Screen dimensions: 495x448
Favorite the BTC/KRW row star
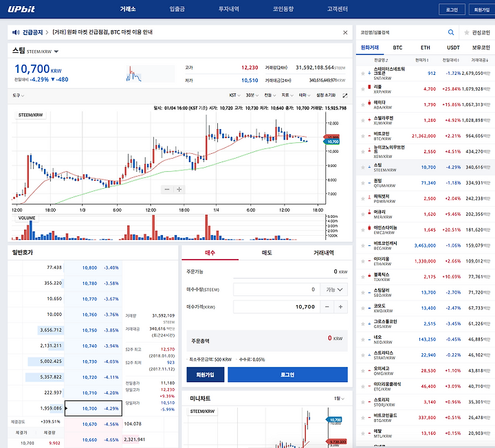point(363,136)
